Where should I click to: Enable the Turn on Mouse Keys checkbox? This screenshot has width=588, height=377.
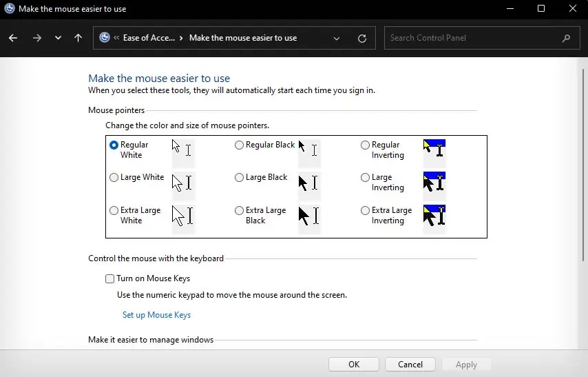coord(110,279)
